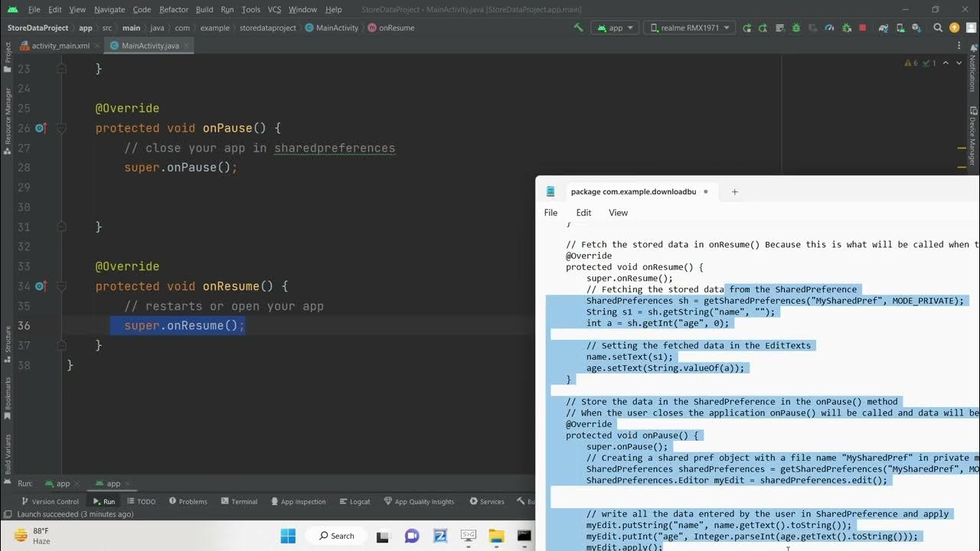Image resolution: width=980 pixels, height=551 pixels.
Task: Click Search Everywhere magnifier icon
Action: coord(938,28)
